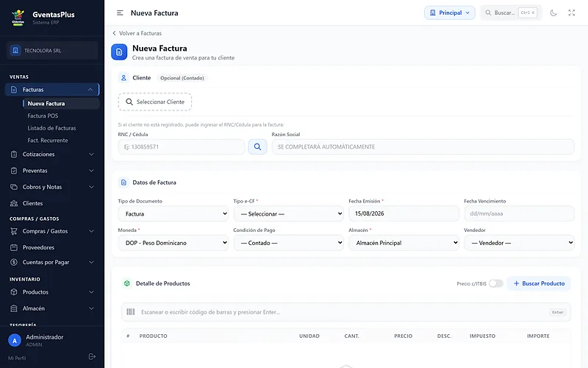Click Volver a Facturas link
Screen dimensions: 588x368
tap(137, 33)
